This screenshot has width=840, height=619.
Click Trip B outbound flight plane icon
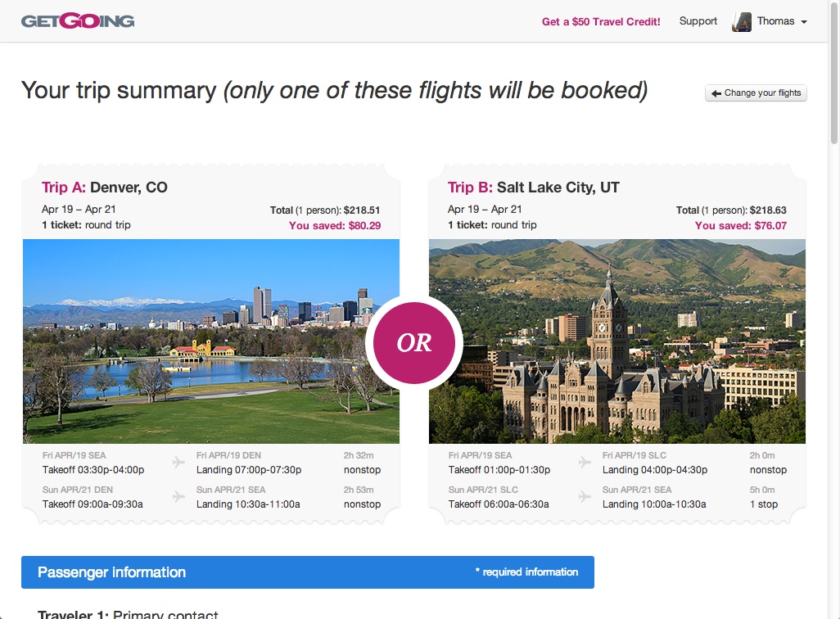pyautogui.click(x=585, y=463)
